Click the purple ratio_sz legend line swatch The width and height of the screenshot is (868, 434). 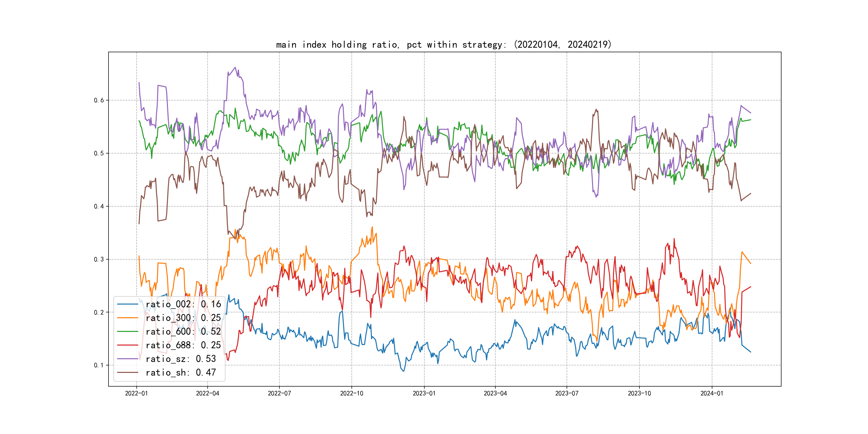128,359
